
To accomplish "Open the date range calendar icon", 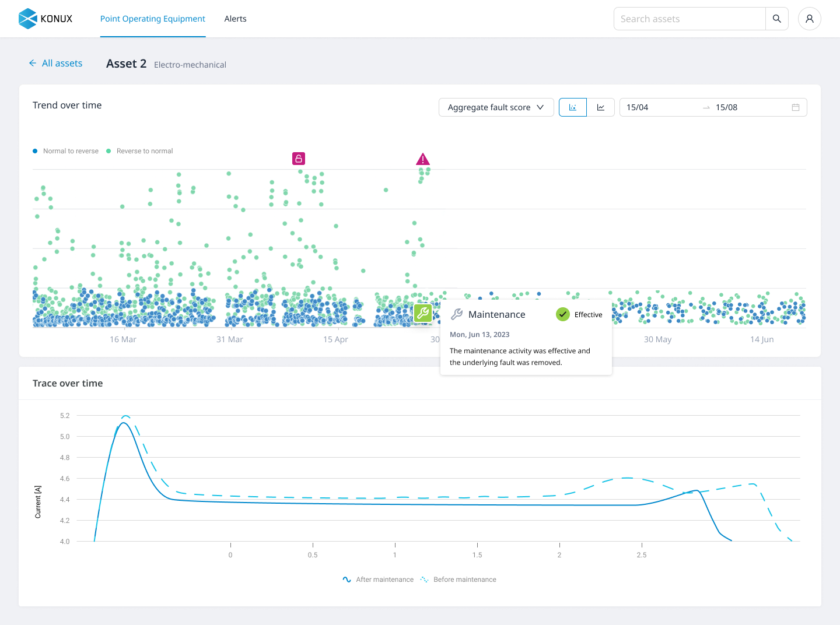I will [x=795, y=107].
